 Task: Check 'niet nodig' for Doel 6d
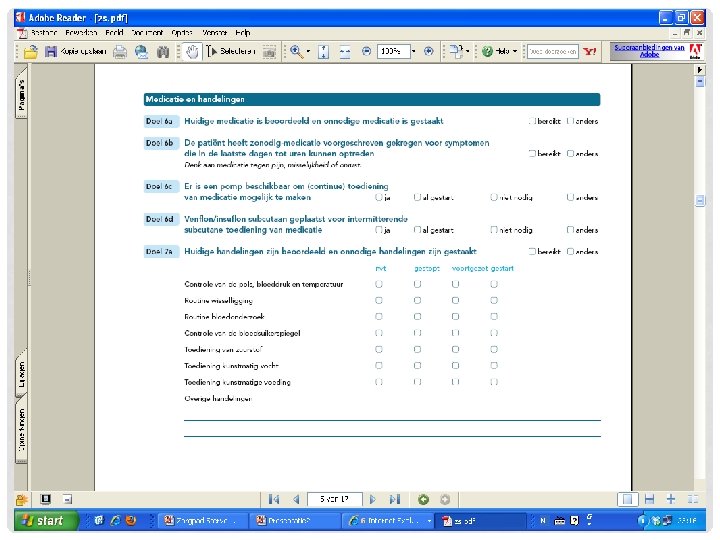pos(494,230)
